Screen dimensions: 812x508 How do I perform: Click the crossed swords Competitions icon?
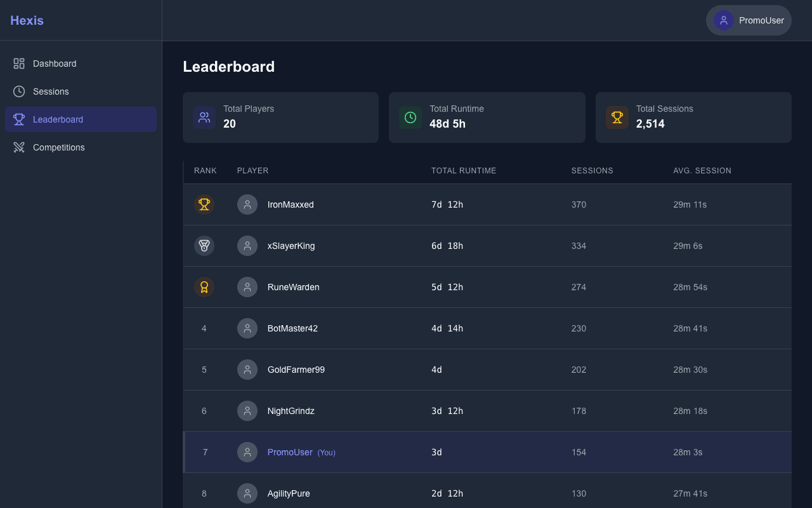(x=18, y=147)
